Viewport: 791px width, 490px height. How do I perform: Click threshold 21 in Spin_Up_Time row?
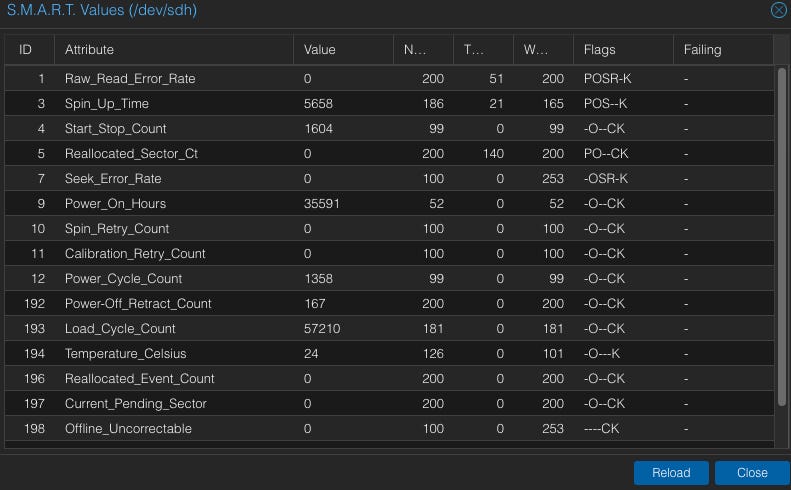[496, 103]
